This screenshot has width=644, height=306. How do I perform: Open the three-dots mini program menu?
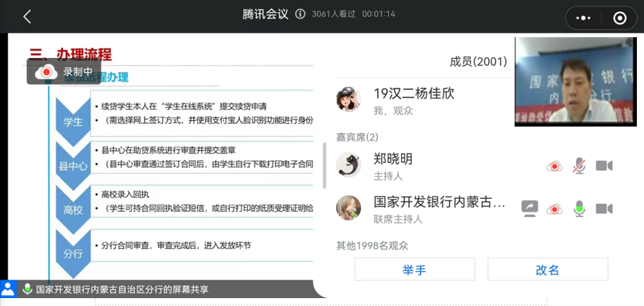point(584,18)
